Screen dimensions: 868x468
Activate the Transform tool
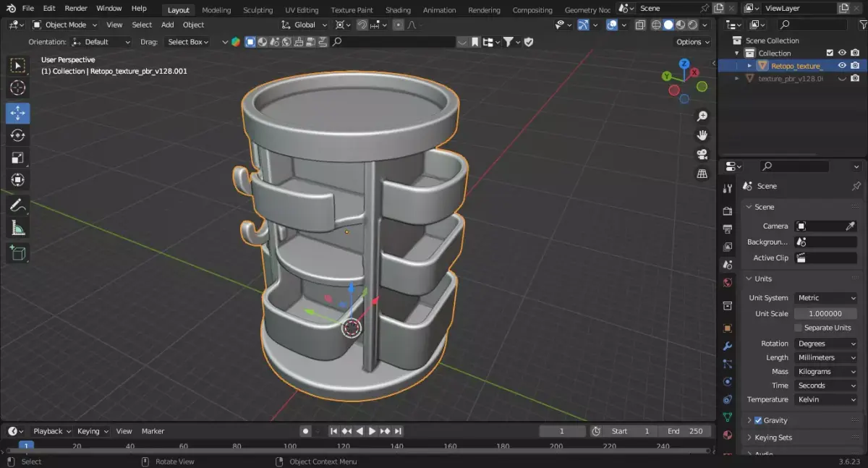pos(18,180)
